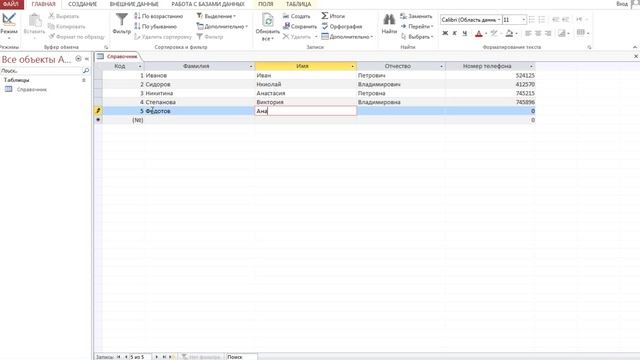This screenshot has width=640, height=360.
Task: Click Формат по образцу format painter
Action: click(x=77, y=37)
